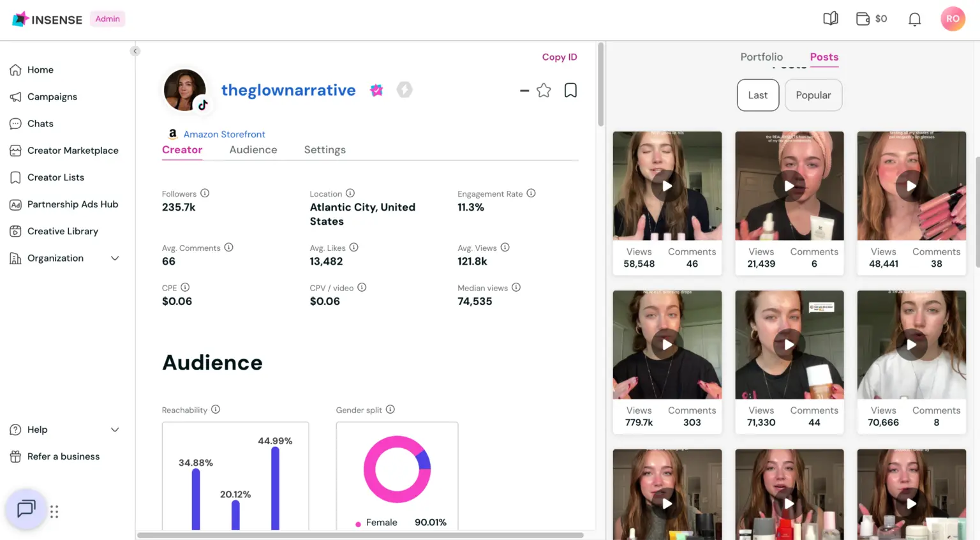The width and height of the screenshot is (980, 540).
Task: Go to Home in the sidebar
Action: point(40,70)
